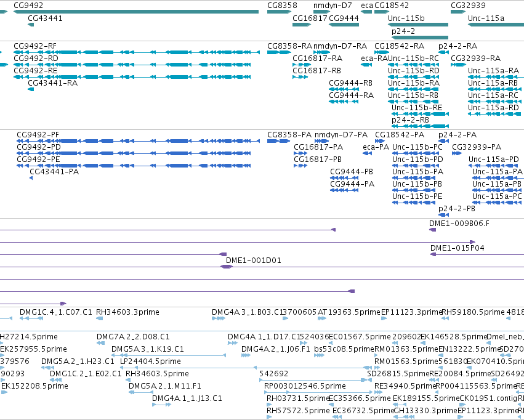Open EST DMG4A.2_1.J06.F1
Viewport: 524px width, 420px height.
[x=276, y=349]
